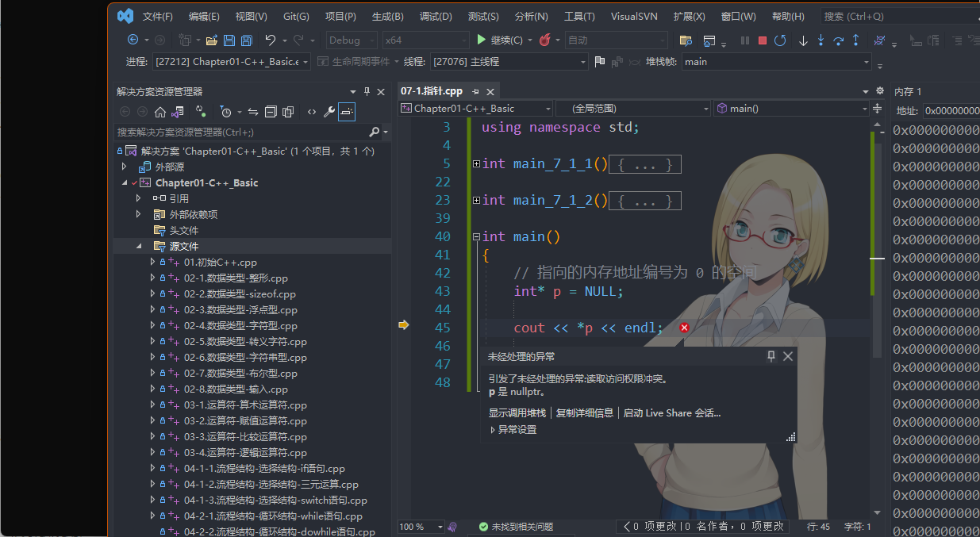Click the flag threads icon in debug toolbar

pos(600,61)
